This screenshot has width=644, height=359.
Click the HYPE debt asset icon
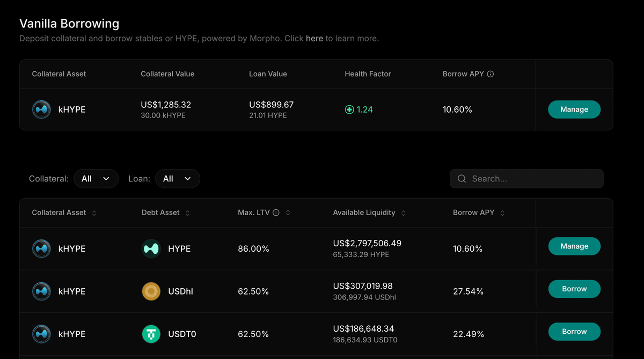(151, 249)
